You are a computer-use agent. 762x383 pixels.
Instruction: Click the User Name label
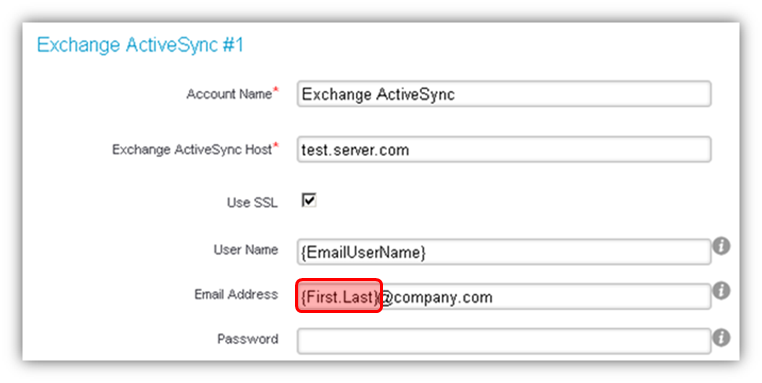click(x=246, y=250)
